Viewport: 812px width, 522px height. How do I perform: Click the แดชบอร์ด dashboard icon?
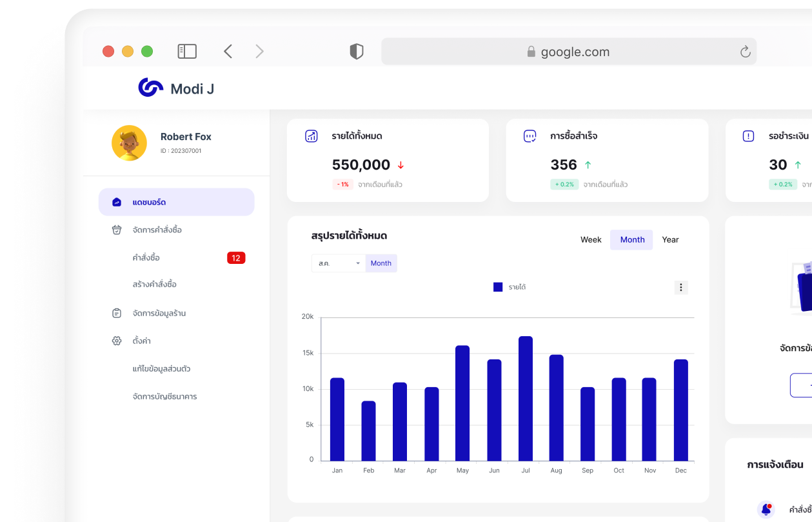[x=117, y=202]
